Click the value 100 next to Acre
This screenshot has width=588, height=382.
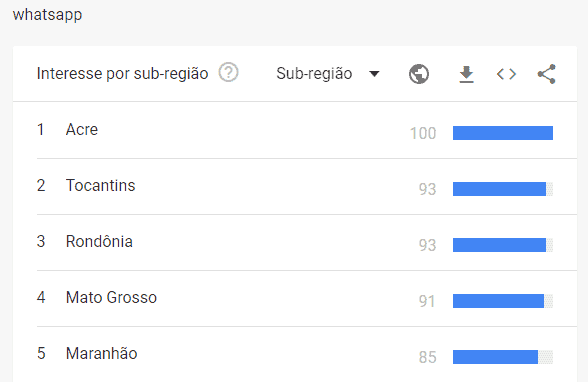[423, 133]
